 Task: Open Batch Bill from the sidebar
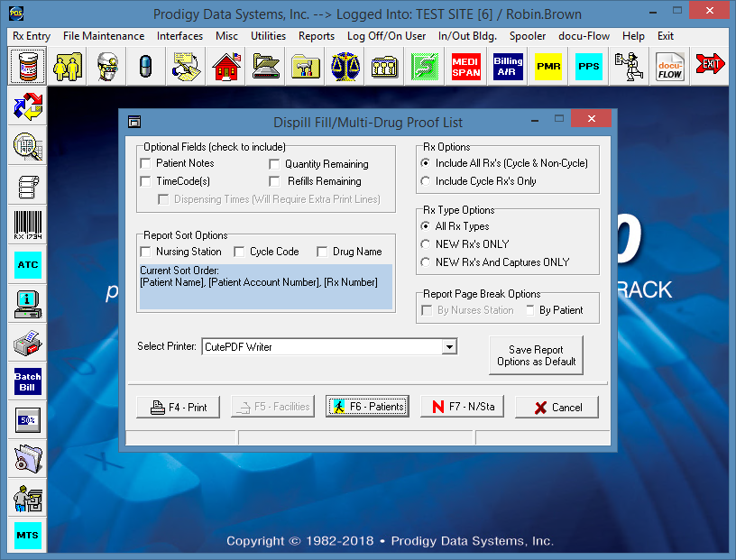pyautogui.click(x=28, y=381)
